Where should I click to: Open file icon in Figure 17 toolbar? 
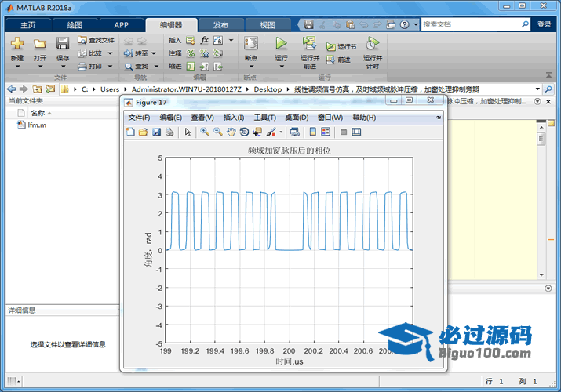(x=143, y=132)
